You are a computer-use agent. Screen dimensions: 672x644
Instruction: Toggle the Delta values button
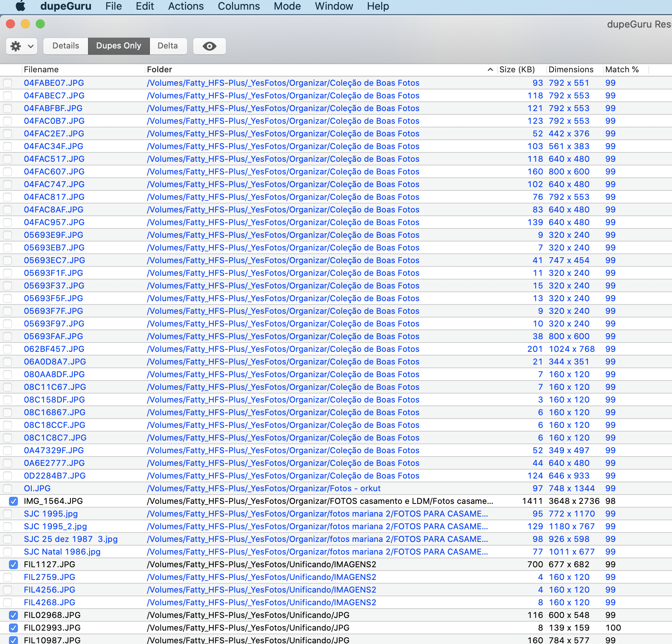(168, 46)
